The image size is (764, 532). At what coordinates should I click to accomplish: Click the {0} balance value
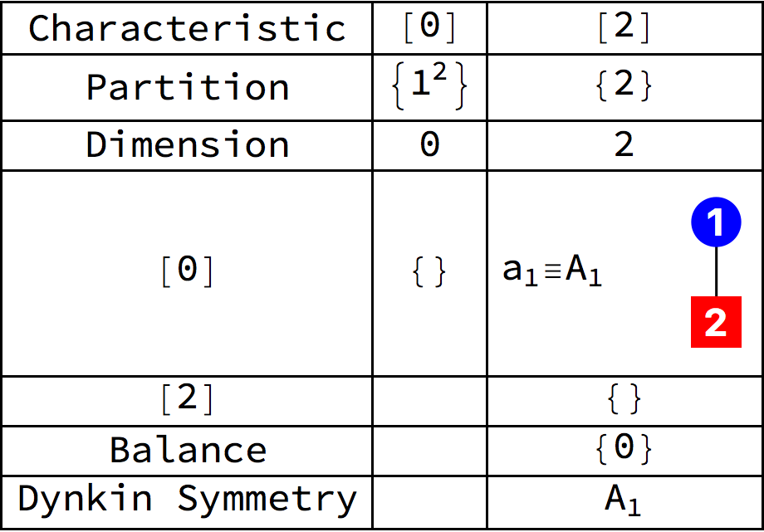(x=624, y=450)
